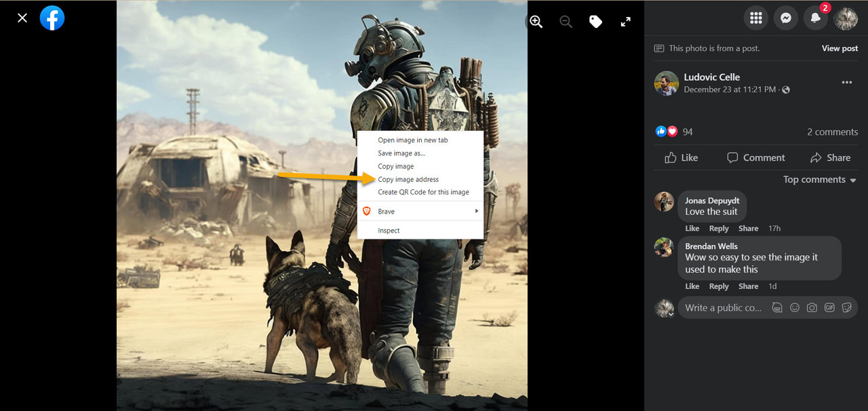Open the post options three-dots menu

846,83
